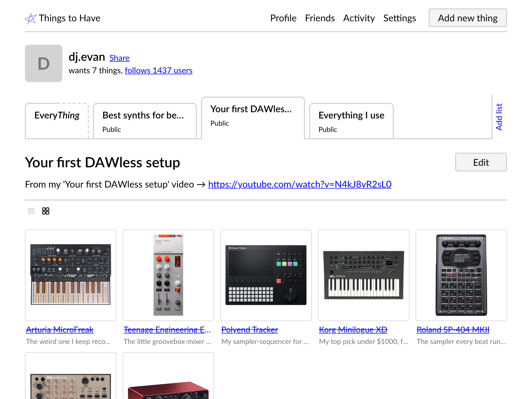Click the dj.evan avatar with letter D

tap(44, 63)
